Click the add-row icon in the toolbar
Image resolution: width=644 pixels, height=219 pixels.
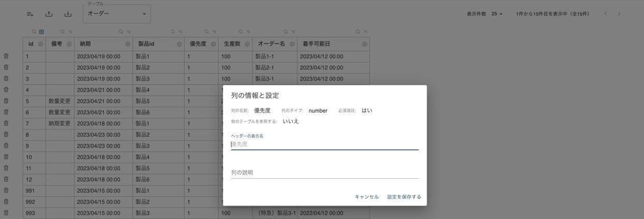(30, 14)
